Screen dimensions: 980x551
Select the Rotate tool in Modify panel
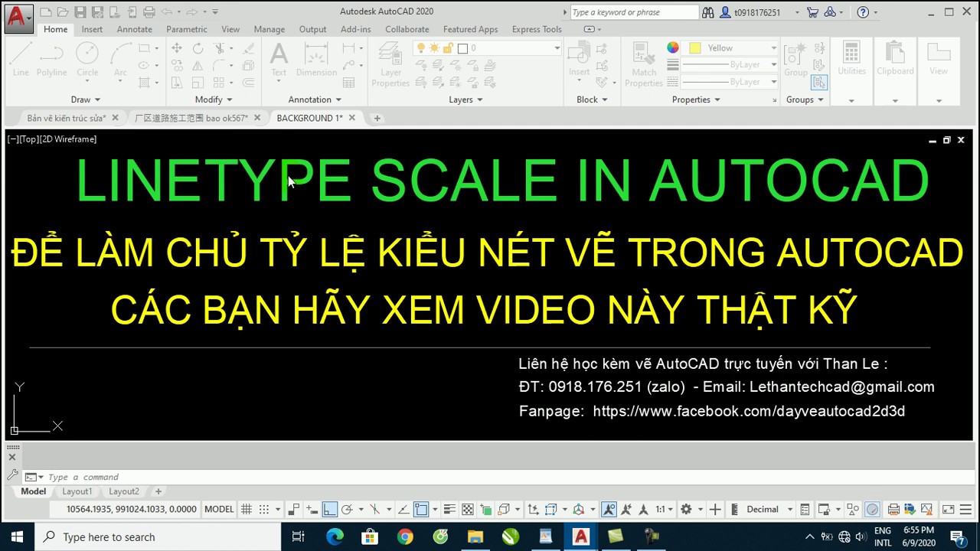(x=198, y=48)
